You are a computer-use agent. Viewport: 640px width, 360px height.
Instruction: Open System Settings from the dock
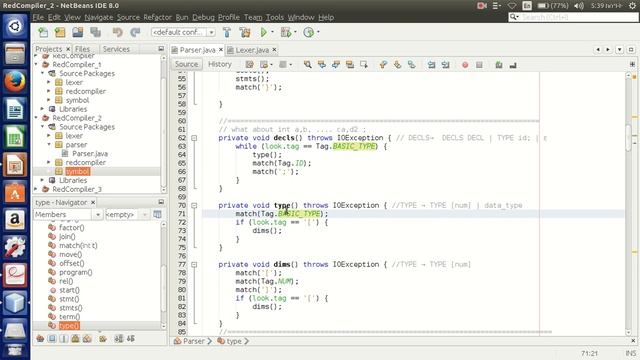pyautogui.click(x=15, y=247)
